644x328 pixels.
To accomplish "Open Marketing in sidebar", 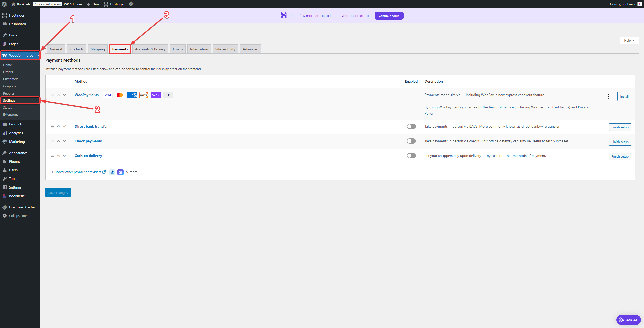I will [20, 142].
